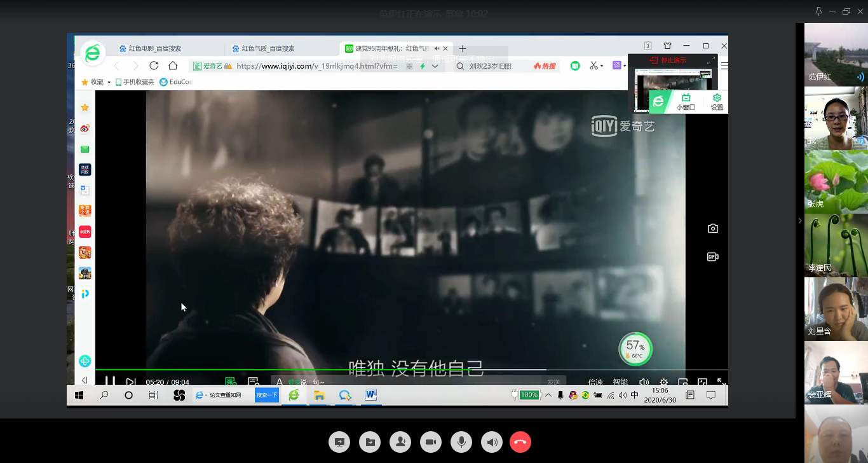The image size is (868, 463).
Task: Open 倍速 playback speed menu
Action: point(595,382)
